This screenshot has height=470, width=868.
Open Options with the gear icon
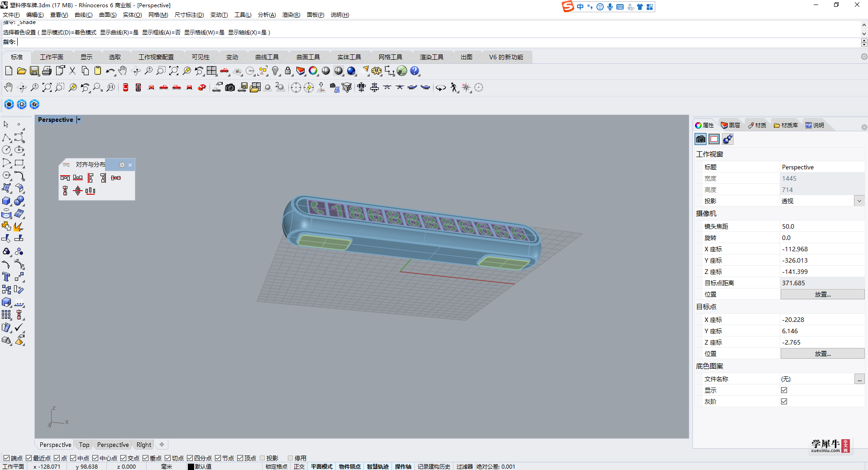tap(377, 71)
